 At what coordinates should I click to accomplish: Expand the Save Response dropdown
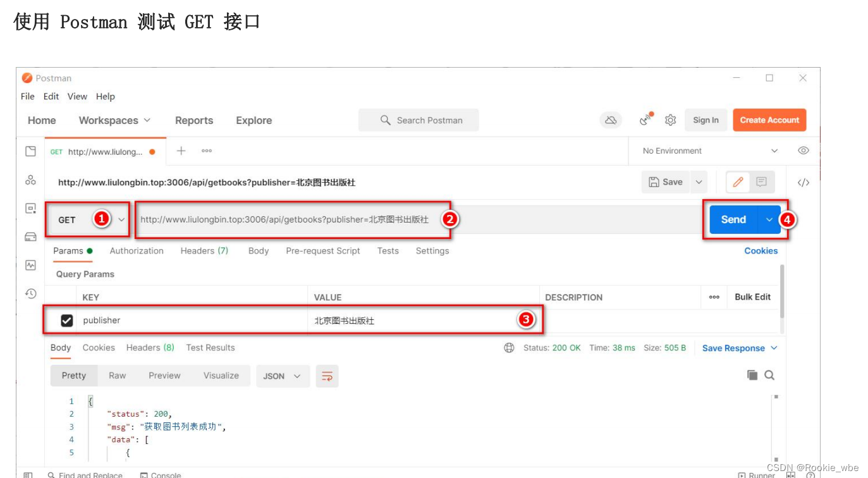coord(774,348)
